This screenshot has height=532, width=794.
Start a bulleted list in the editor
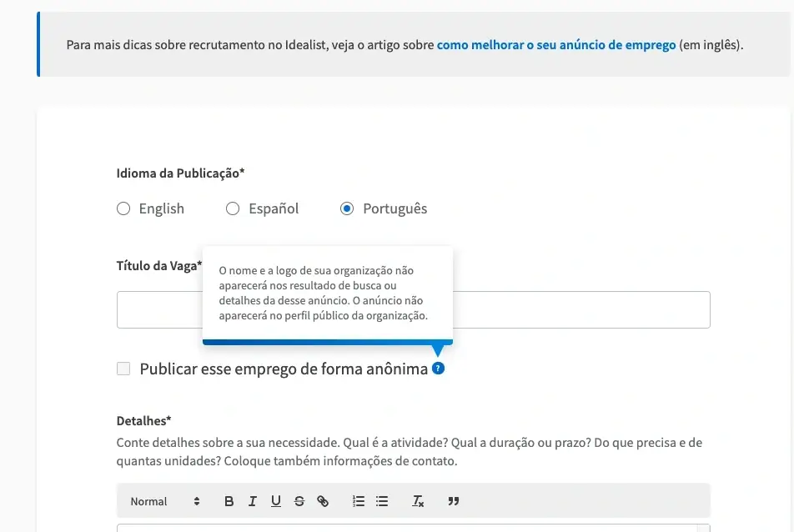(382, 501)
